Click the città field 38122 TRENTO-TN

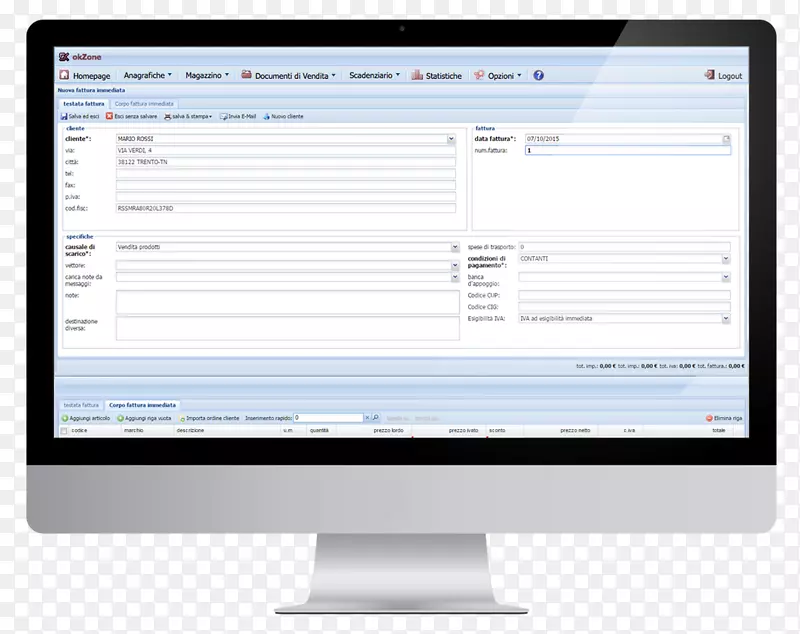click(286, 162)
